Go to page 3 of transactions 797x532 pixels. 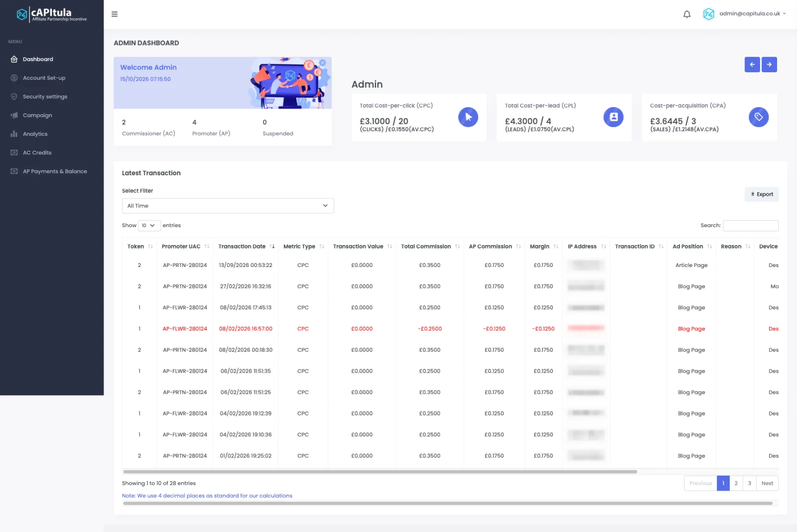(x=750, y=483)
